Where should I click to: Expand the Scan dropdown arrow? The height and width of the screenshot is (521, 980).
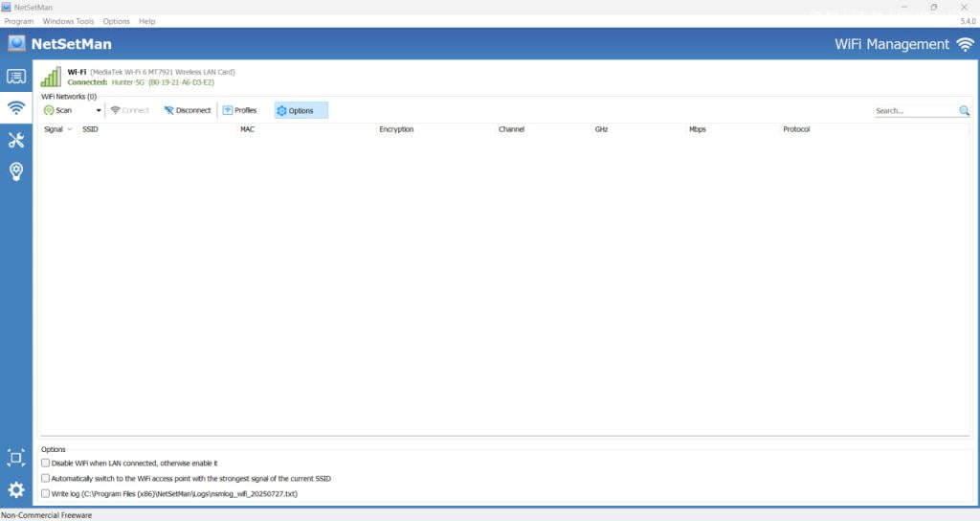[99, 111]
